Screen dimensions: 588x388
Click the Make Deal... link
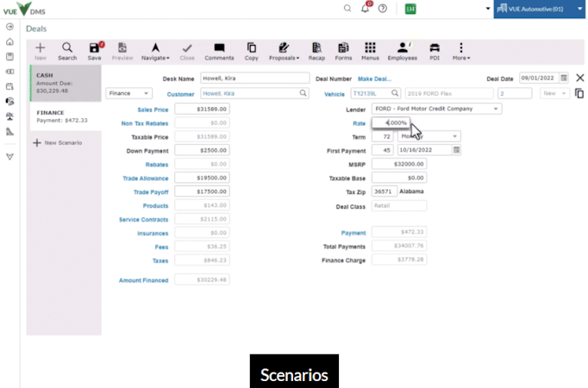[x=374, y=78]
